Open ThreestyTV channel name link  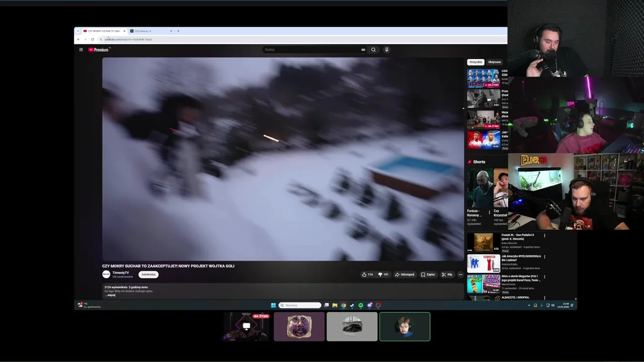[121, 273]
